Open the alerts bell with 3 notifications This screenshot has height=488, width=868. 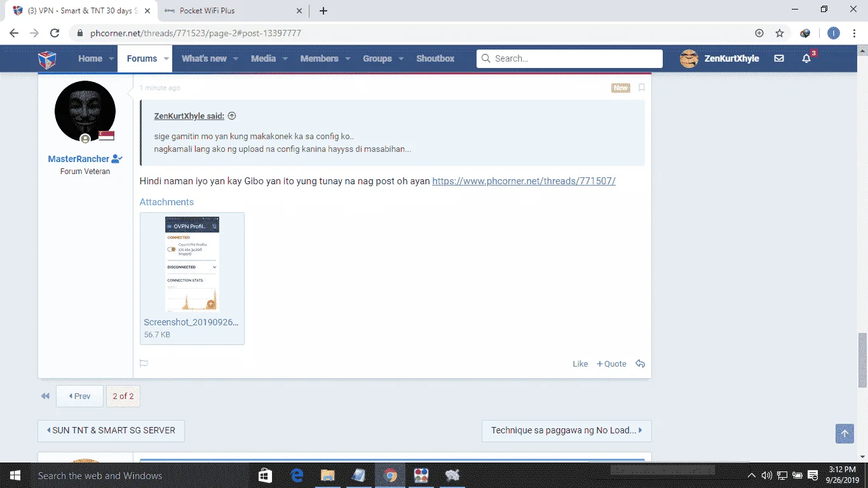pyautogui.click(x=807, y=58)
